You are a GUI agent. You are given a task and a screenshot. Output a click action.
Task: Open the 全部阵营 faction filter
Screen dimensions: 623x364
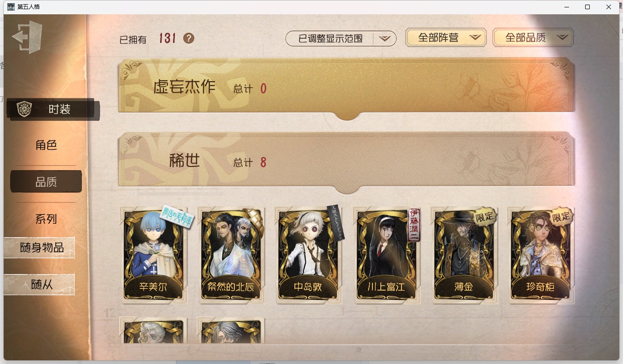point(446,38)
